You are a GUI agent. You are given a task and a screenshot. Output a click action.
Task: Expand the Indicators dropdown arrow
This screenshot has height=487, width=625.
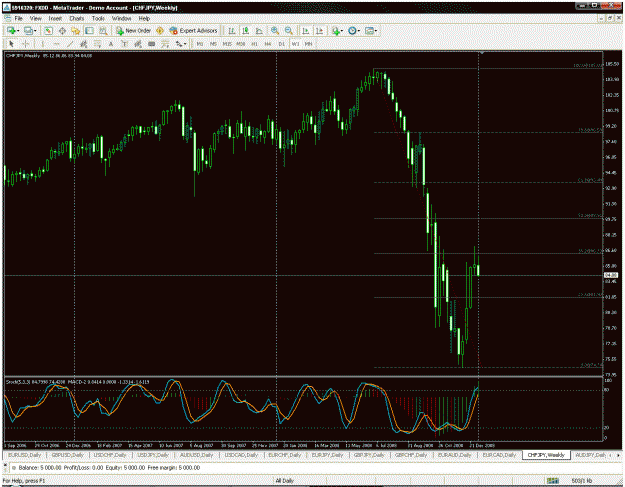point(342,31)
